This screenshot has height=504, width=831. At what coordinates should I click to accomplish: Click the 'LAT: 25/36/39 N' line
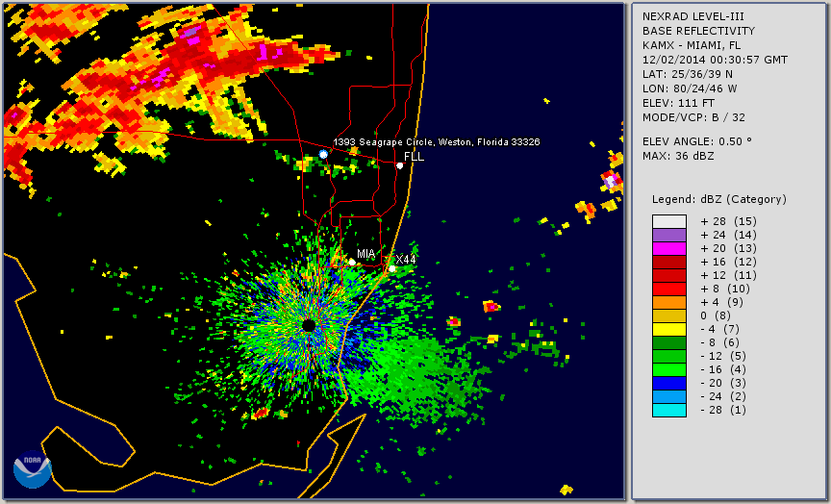pos(688,74)
